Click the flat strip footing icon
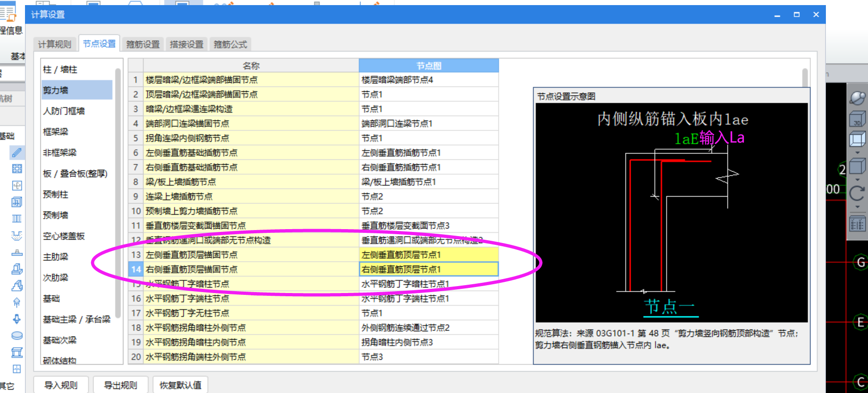 pos(17,252)
